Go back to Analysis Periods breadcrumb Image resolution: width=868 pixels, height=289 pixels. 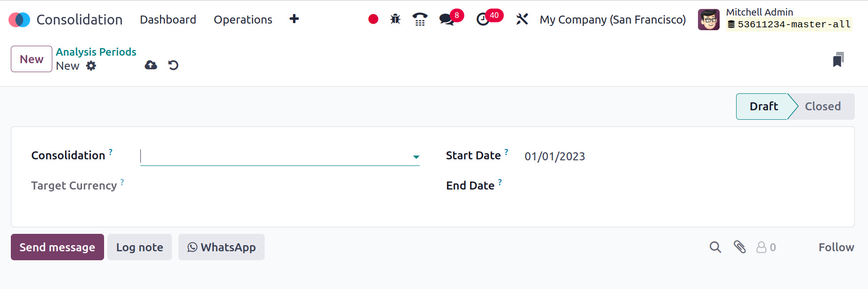[96, 52]
